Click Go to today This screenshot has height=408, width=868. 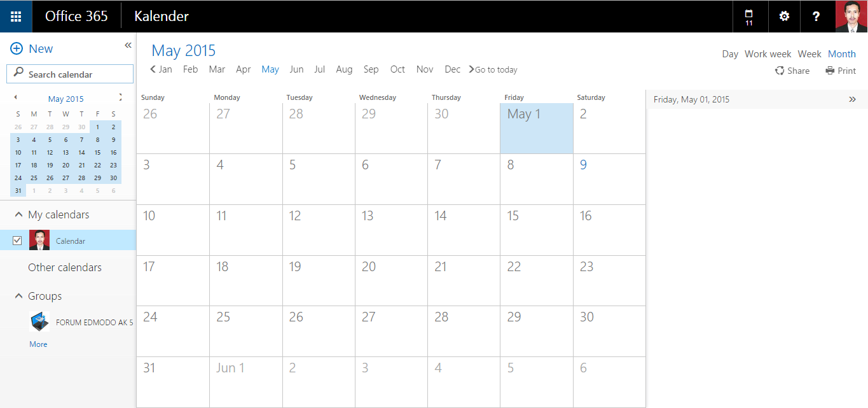(497, 69)
